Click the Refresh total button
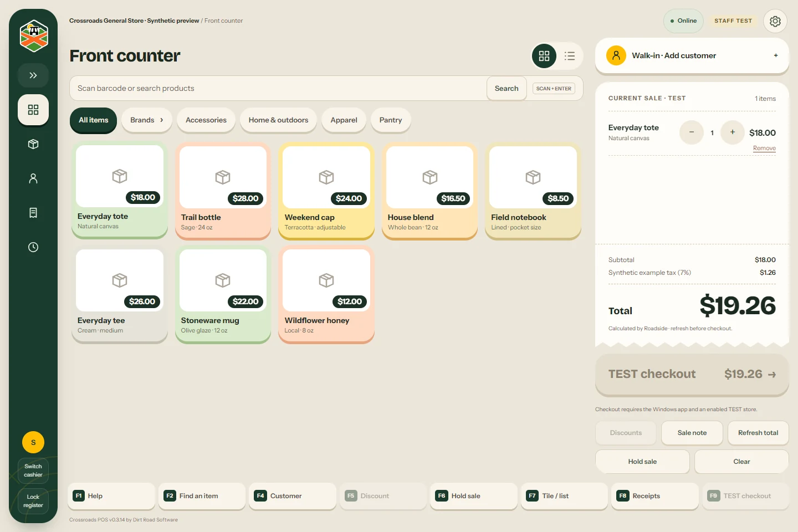The width and height of the screenshot is (798, 532). (x=758, y=433)
